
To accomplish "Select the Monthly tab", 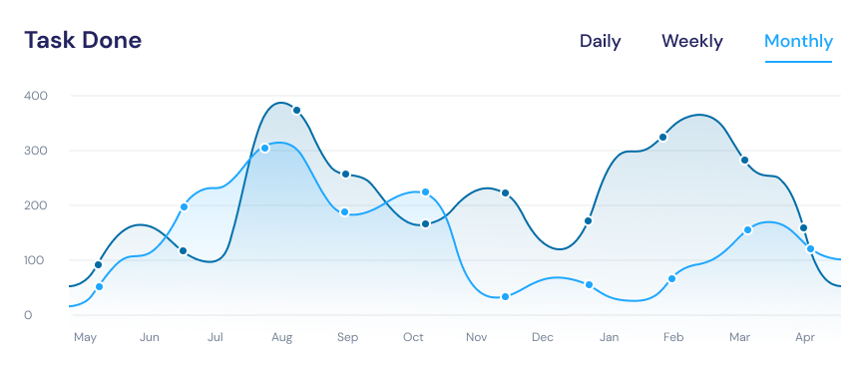I will pyautogui.click(x=798, y=41).
